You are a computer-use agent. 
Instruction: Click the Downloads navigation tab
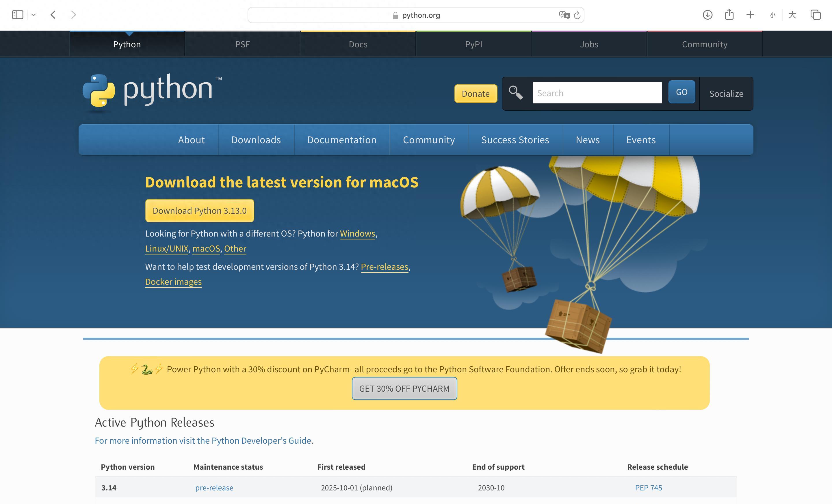click(256, 140)
